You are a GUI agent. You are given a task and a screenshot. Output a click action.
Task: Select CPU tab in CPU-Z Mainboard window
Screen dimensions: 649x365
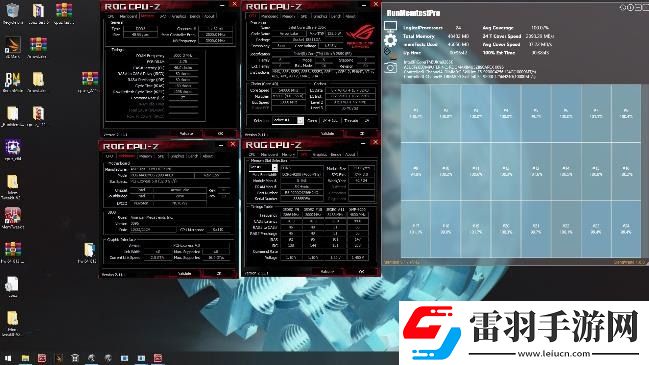[109, 156]
